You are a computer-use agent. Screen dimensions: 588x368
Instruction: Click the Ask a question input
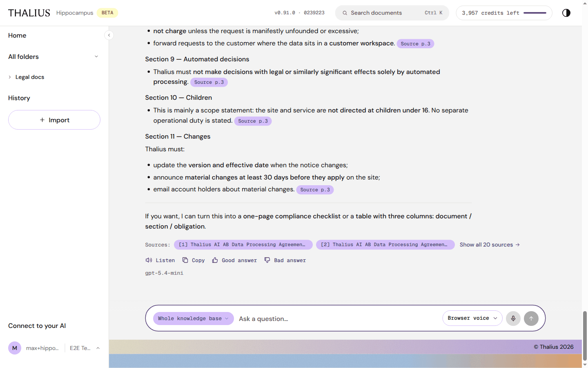(338, 319)
